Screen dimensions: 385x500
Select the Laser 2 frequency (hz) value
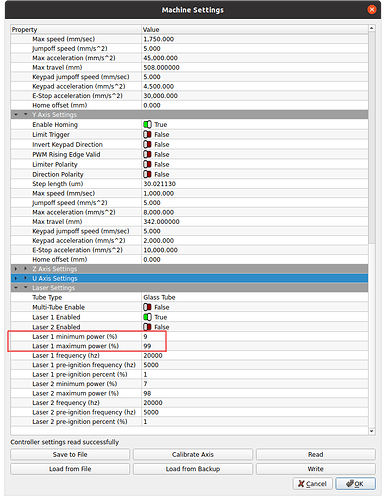point(153,403)
